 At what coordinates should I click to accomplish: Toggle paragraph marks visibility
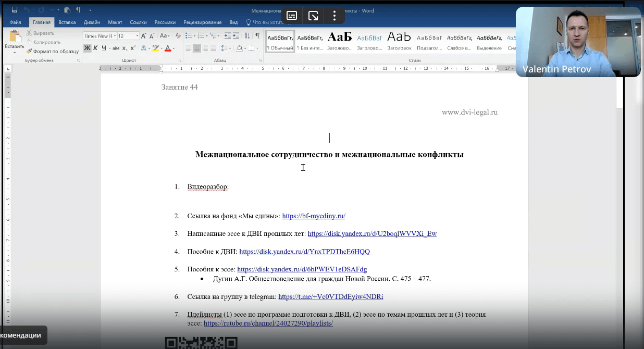(257, 35)
